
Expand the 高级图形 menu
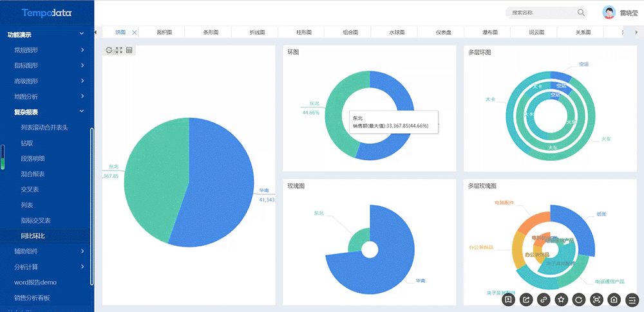[82, 81]
